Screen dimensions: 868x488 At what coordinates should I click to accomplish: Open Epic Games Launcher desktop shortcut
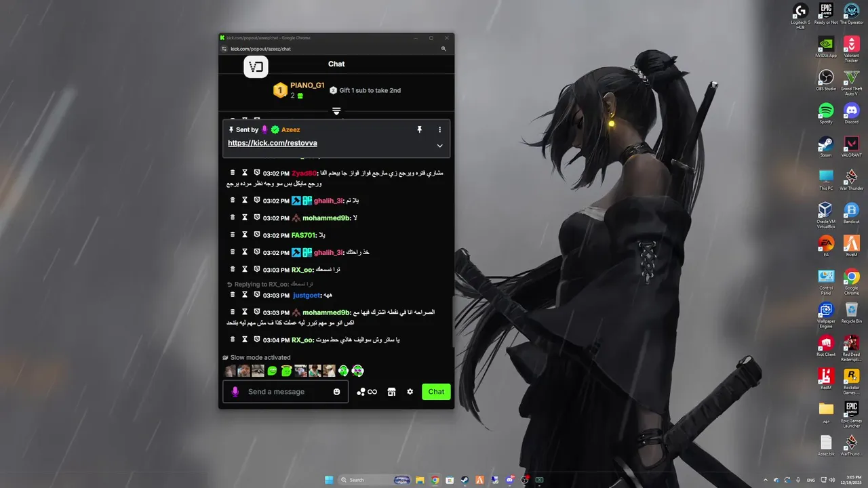[851, 413]
